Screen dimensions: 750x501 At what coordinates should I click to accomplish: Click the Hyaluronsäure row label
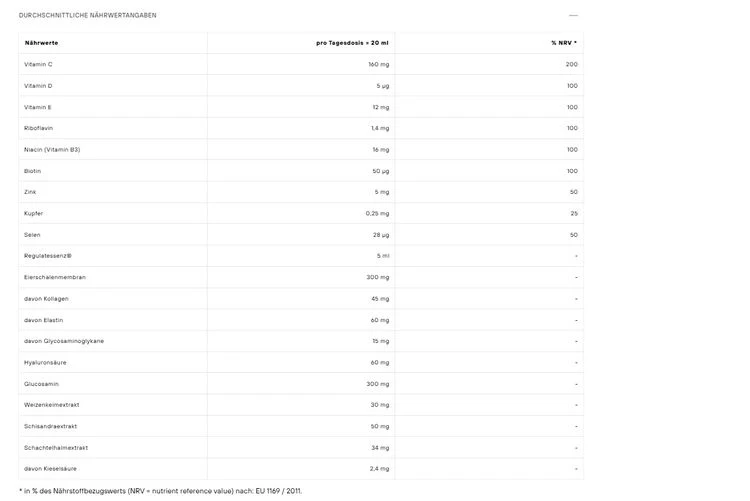[x=45, y=363]
